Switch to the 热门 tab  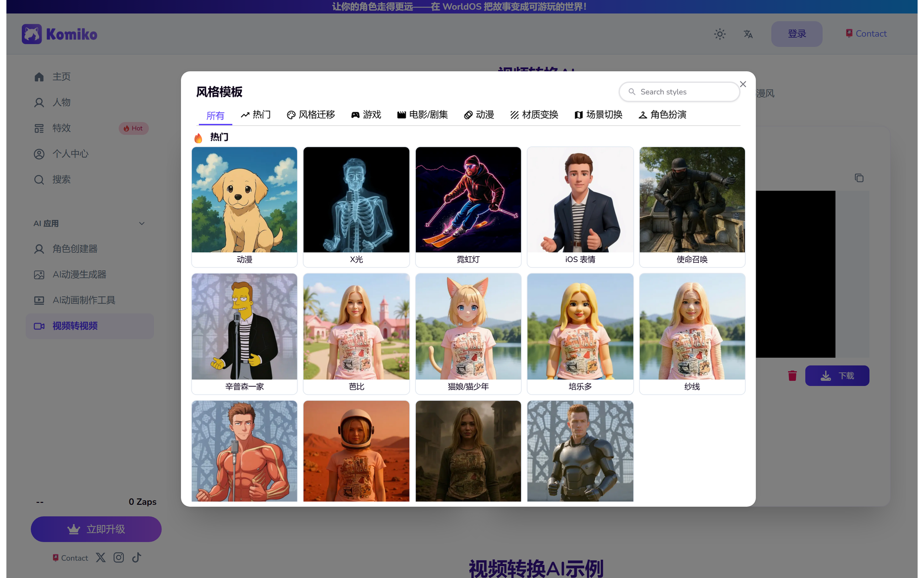click(x=256, y=115)
